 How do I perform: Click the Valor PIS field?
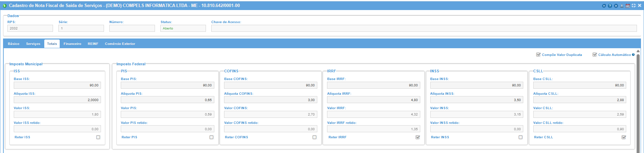[x=167, y=114]
